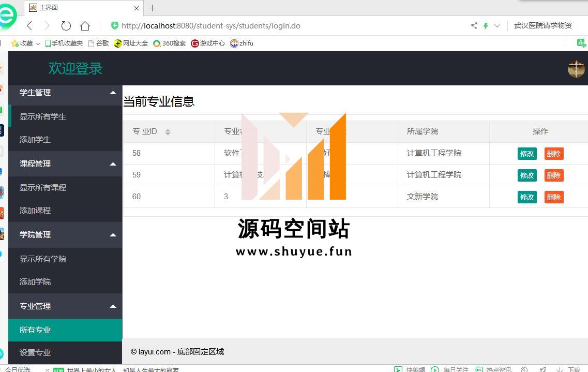This screenshot has height=372, width=588.
Task: Open the address bar dropdown chevron
Action: tap(497, 26)
